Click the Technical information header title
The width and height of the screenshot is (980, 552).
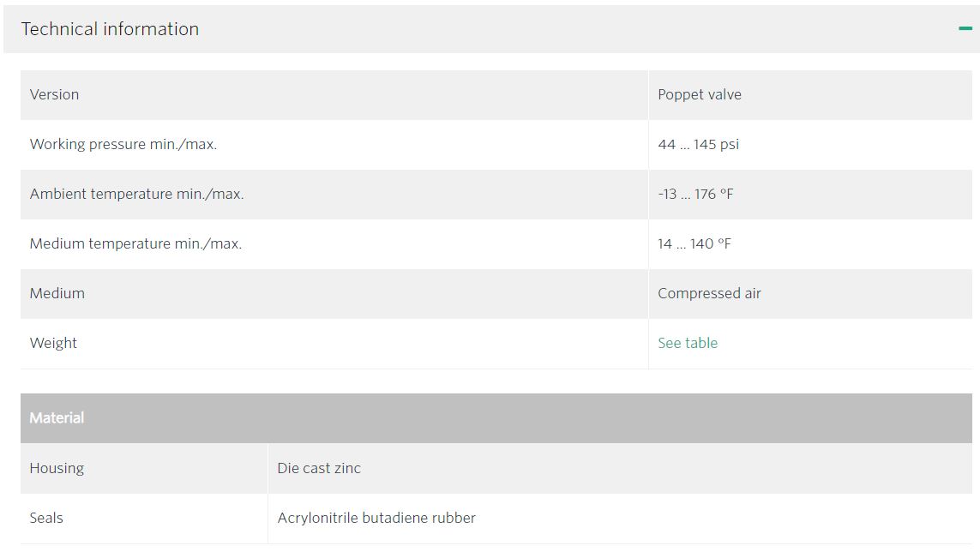(110, 29)
